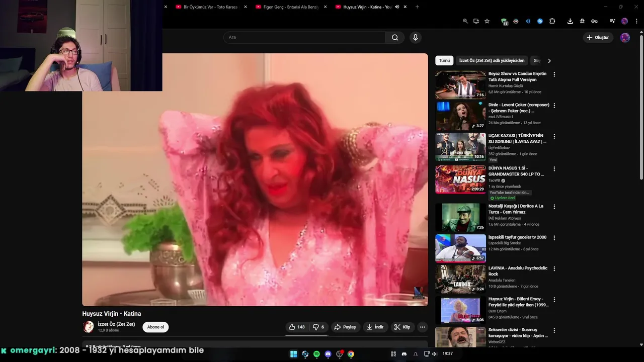Screen dimensions: 644x362
Task: Mute the Huysuz Virjin tab audio icon
Action: point(397,7)
